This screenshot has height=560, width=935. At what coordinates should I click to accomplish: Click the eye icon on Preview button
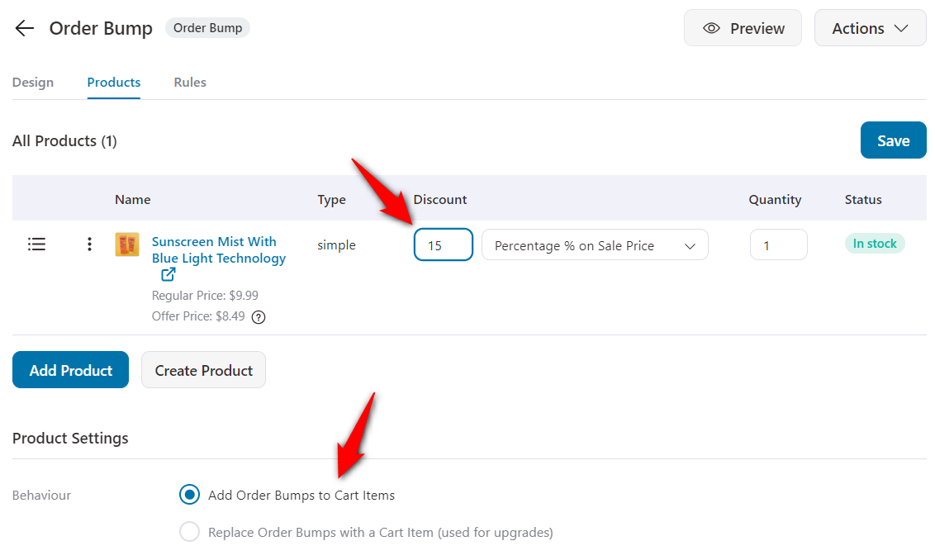pyautogui.click(x=711, y=27)
